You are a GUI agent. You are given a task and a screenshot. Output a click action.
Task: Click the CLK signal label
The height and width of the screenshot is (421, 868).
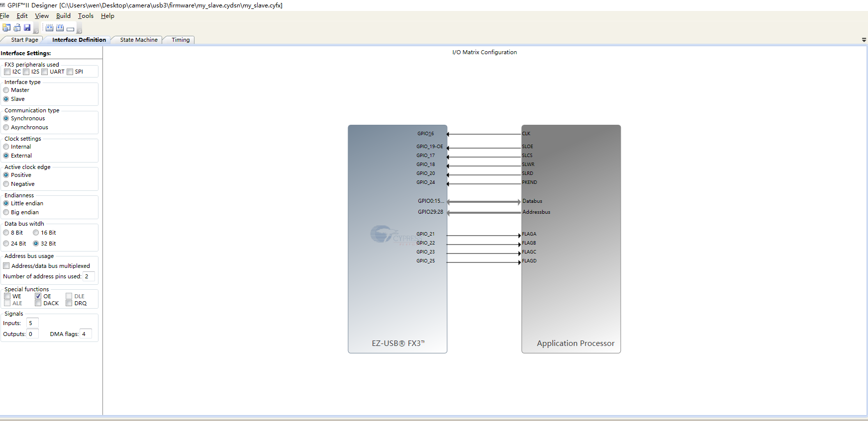[x=526, y=134]
